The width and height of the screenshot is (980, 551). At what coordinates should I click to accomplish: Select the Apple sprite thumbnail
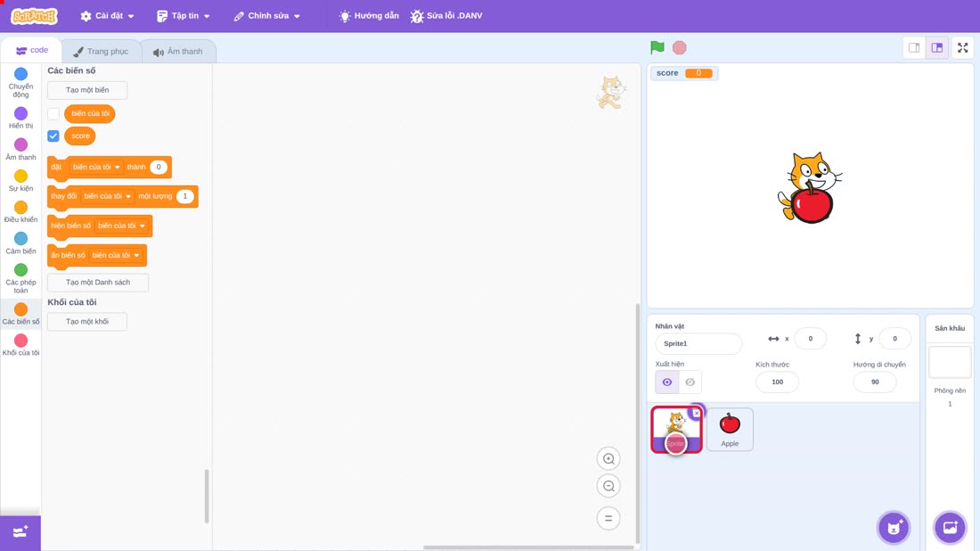(730, 429)
